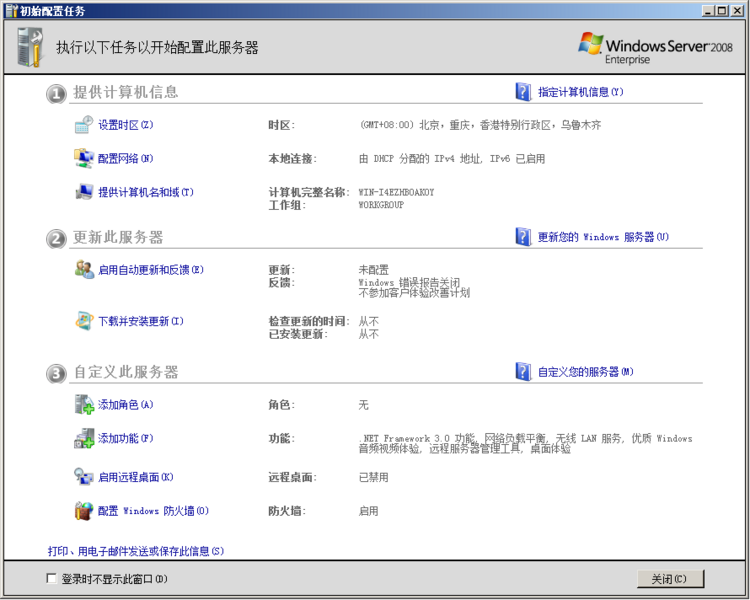This screenshot has width=750, height=600.
Task: Click the server-plus icon beside 添加角色
Action: pos(84,405)
